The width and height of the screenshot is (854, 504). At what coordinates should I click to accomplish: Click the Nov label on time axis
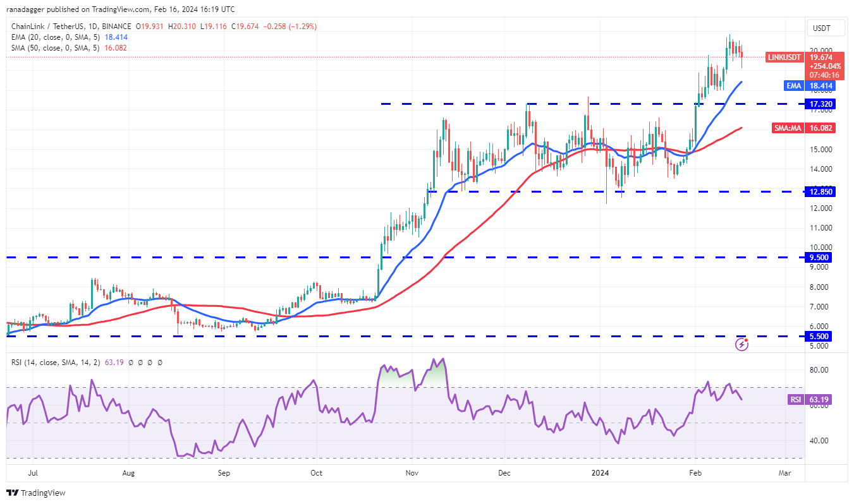[412, 472]
